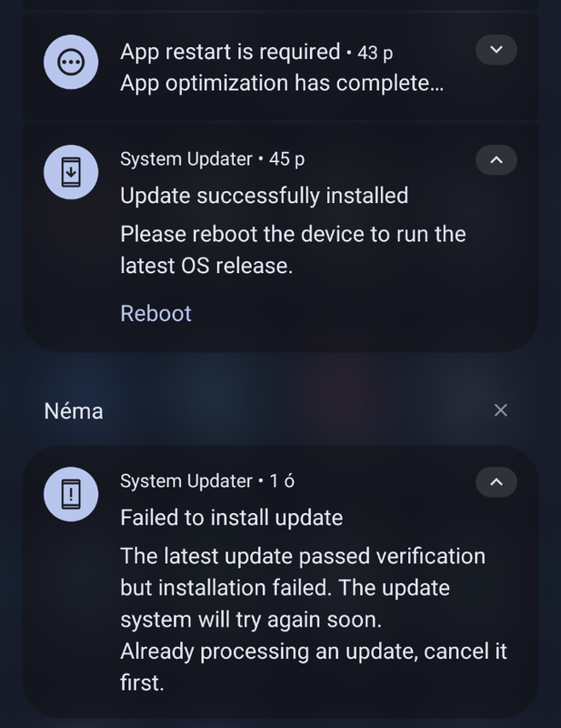
Task: Tap the App optimization has complete… text
Action: [x=282, y=84]
